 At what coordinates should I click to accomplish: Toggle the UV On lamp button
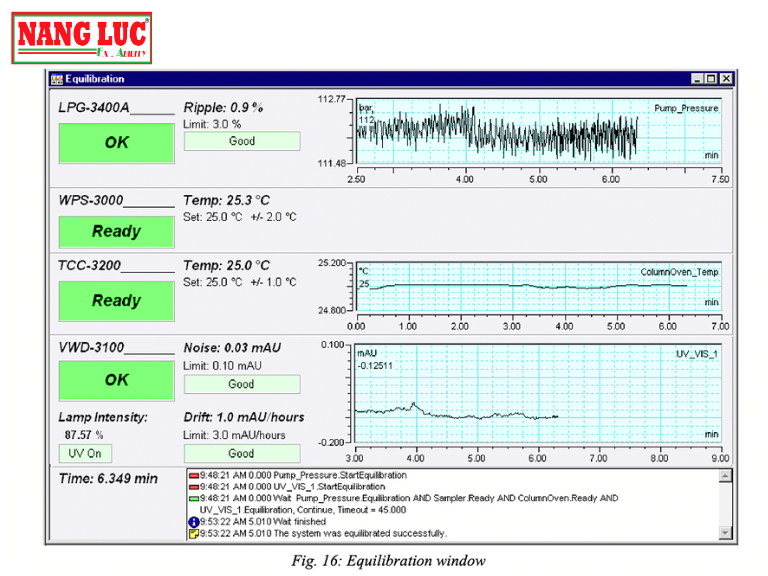click(85, 453)
